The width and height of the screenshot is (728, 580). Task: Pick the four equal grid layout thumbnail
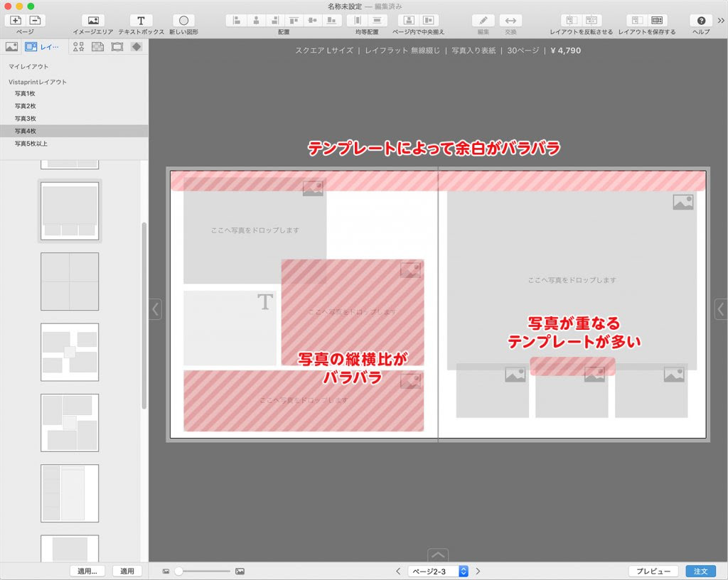tap(70, 281)
